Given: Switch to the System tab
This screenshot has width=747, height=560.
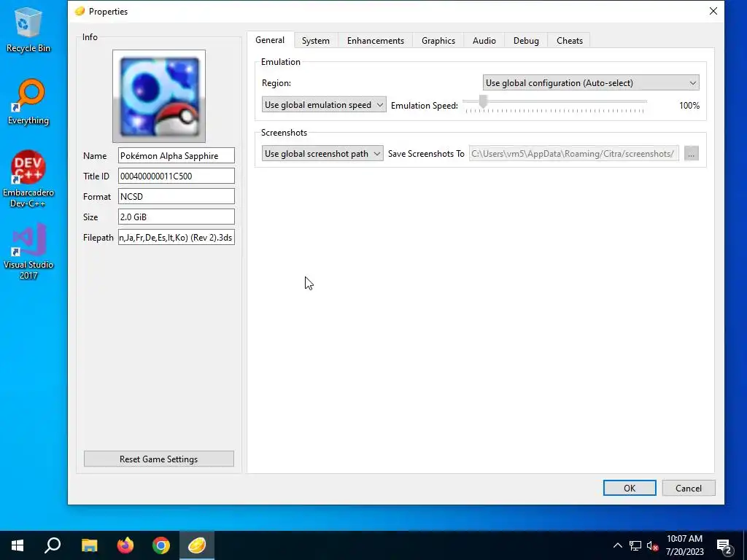Looking at the screenshot, I should pyautogui.click(x=315, y=41).
